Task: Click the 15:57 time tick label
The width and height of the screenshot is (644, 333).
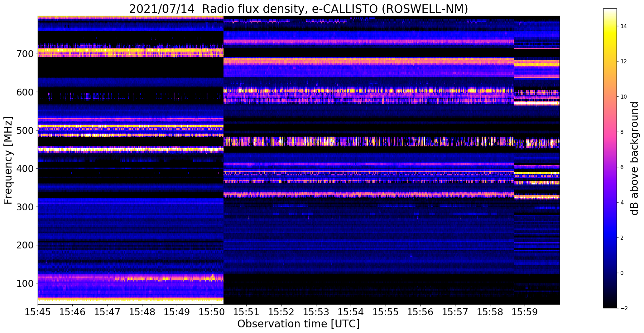Action: tap(455, 312)
